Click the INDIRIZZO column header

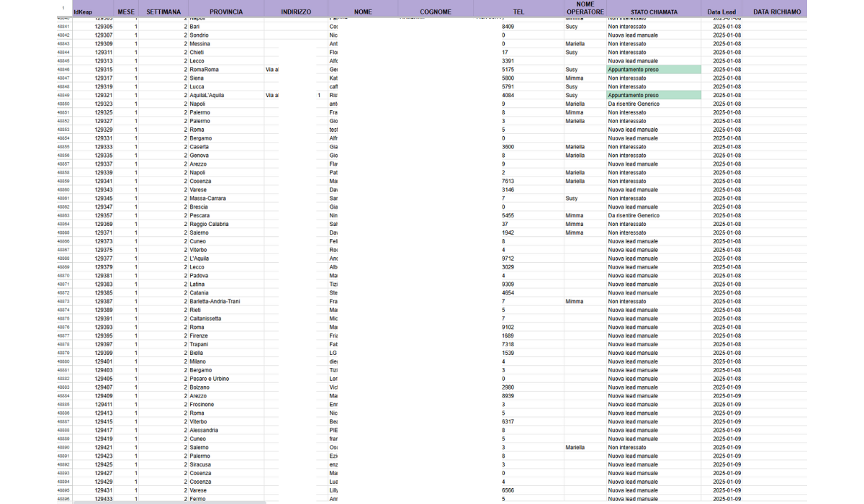(x=296, y=12)
